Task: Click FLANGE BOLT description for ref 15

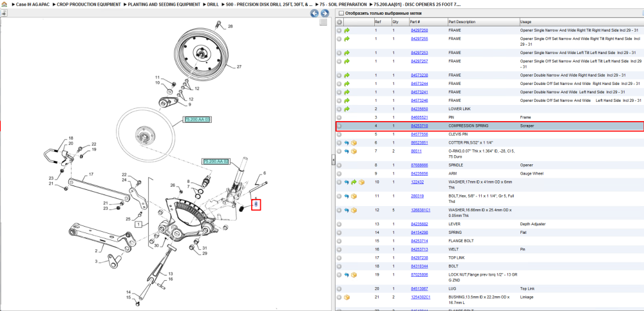Action: tap(460, 241)
